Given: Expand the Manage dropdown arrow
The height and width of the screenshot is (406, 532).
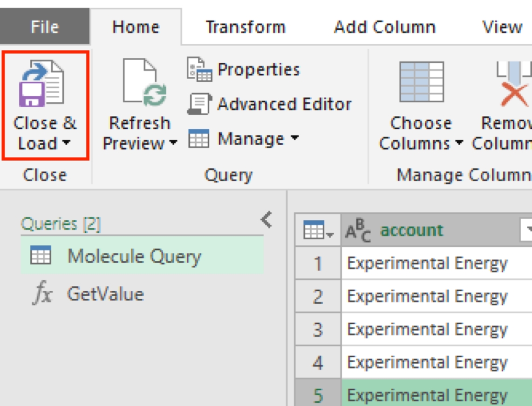Looking at the screenshot, I should pyautogui.click(x=294, y=138).
